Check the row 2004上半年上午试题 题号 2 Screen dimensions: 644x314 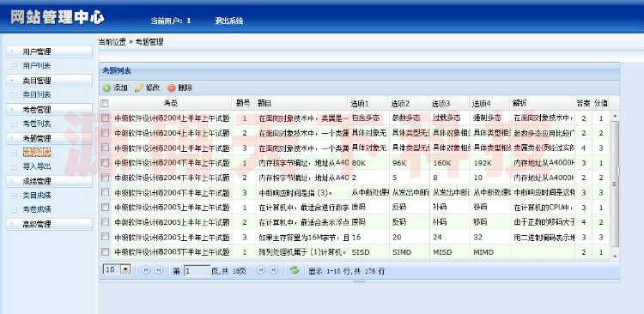click(105, 133)
